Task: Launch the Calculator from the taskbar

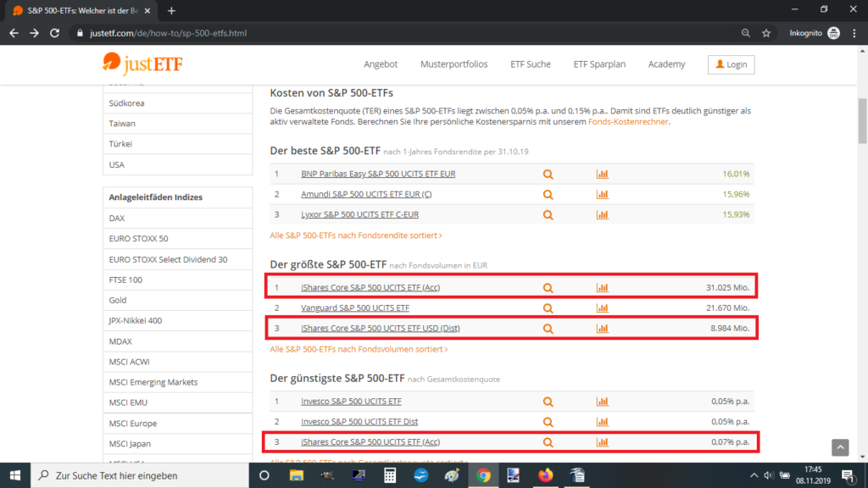Action: [390, 475]
